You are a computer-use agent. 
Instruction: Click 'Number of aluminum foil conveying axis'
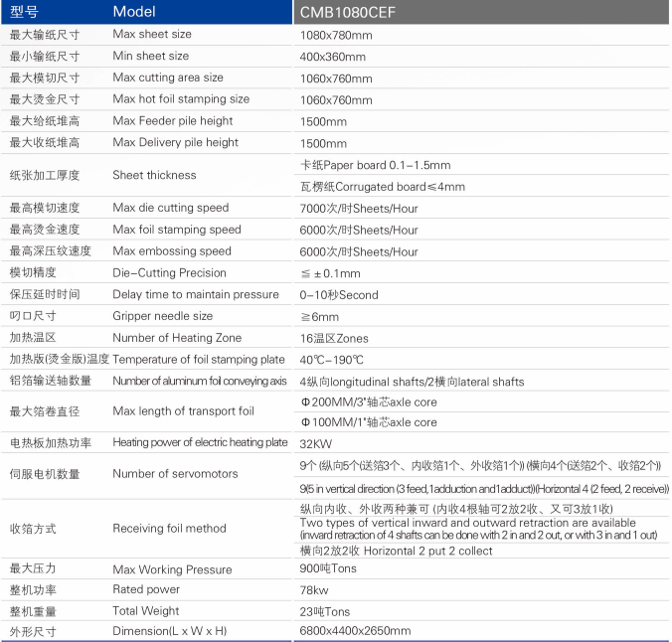pyautogui.click(x=199, y=381)
